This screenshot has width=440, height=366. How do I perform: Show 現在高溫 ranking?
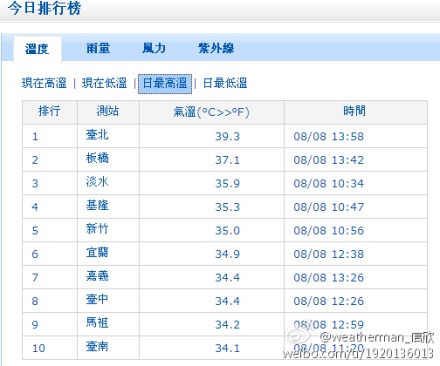[44, 83]
